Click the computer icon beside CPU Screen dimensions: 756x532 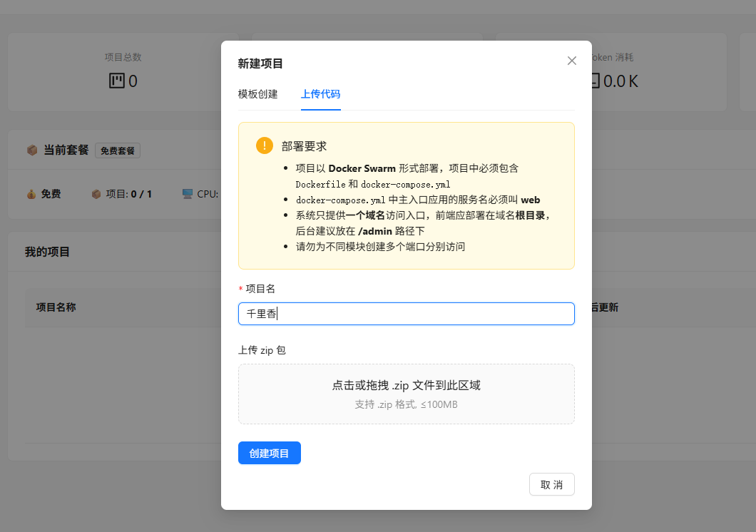coord(188,194)
